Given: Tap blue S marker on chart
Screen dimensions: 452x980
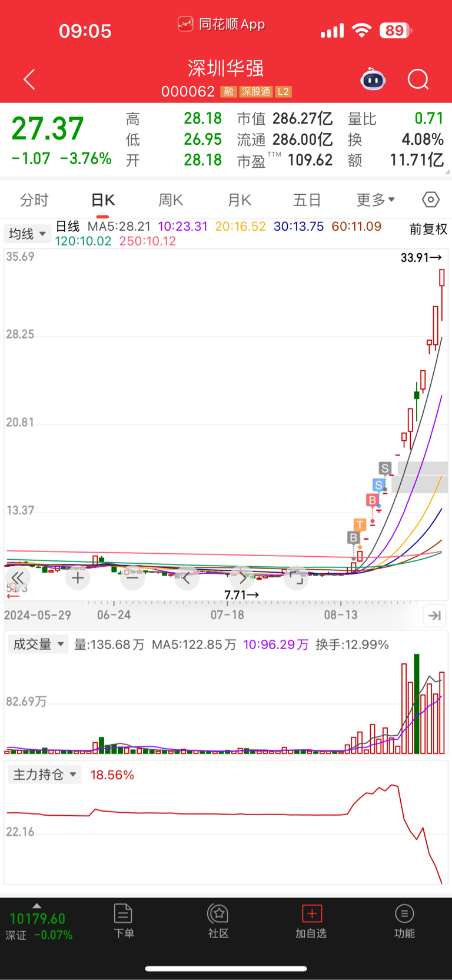Looking at the screenshot, I should click(x=379, y=485).
